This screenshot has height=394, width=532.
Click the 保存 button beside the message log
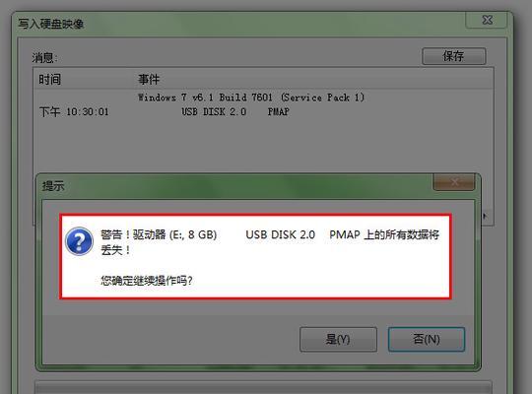tap(453, 56)
